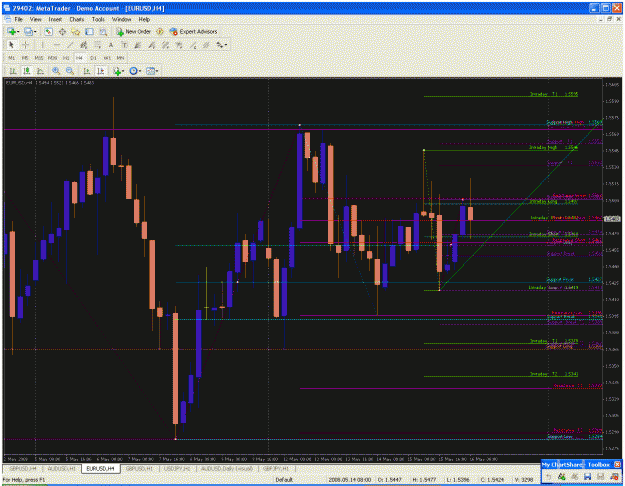
Task: Open the Help menu
Action: point(144,19)
